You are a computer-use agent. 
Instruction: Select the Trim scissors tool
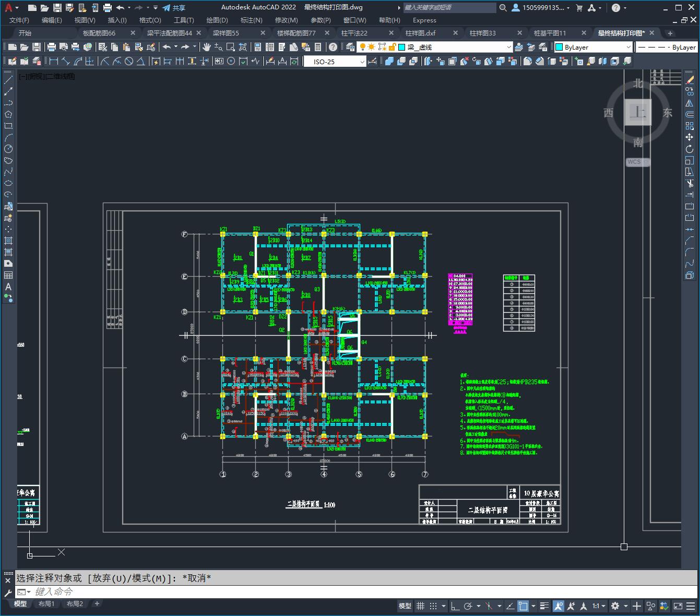pos(690,183)
